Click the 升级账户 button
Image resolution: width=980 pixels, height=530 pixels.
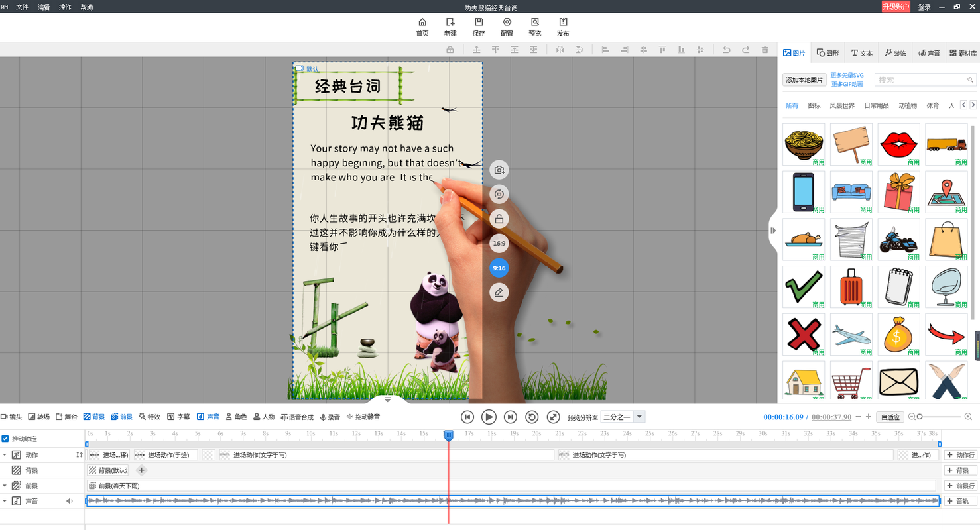point(896,7)
